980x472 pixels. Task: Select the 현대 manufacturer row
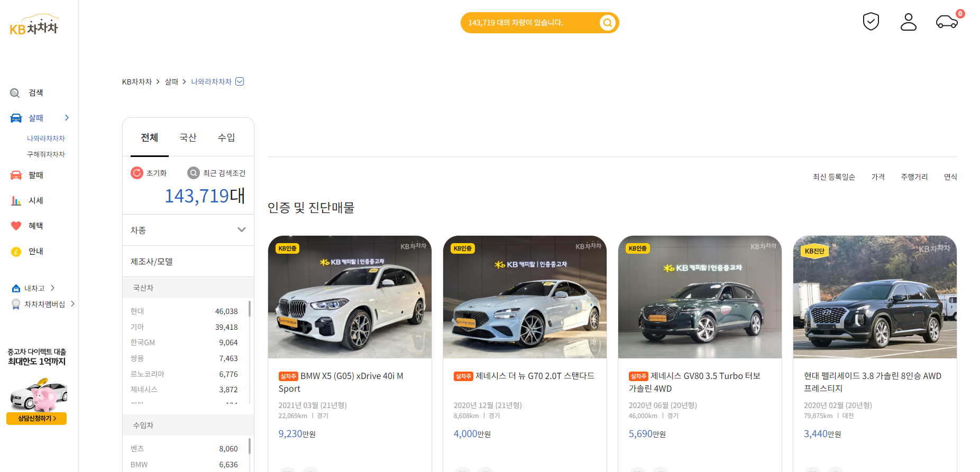pyautogui.click(x=184, y=311)
